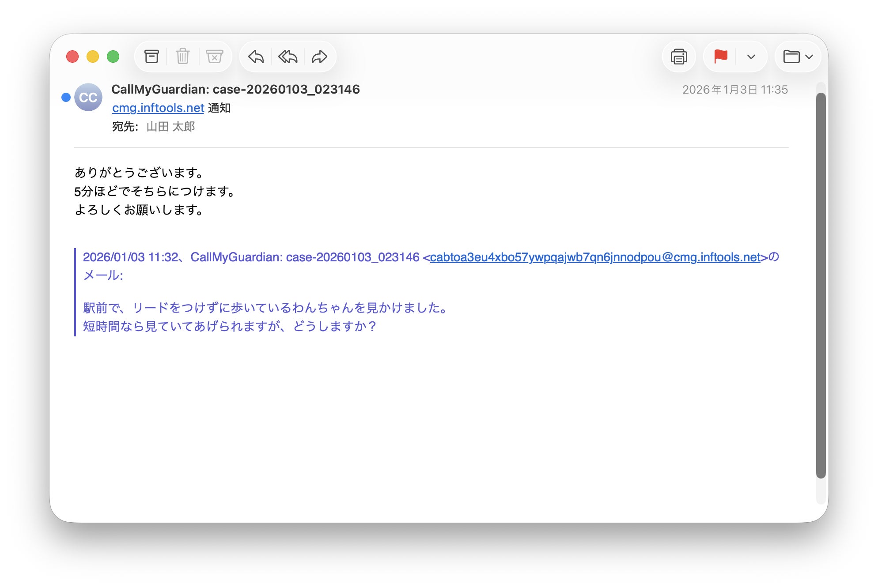Toggle the red flag on message
878x588 pixels.
[x=720, y=57]
